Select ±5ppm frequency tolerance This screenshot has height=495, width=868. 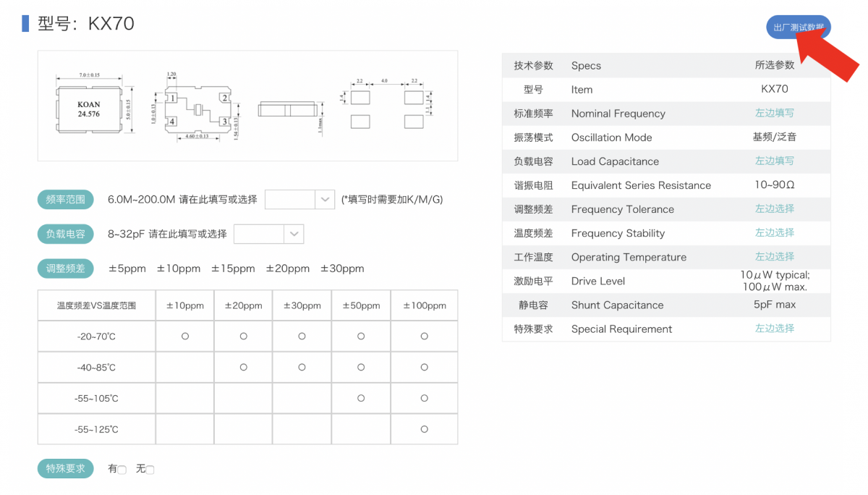127,268
